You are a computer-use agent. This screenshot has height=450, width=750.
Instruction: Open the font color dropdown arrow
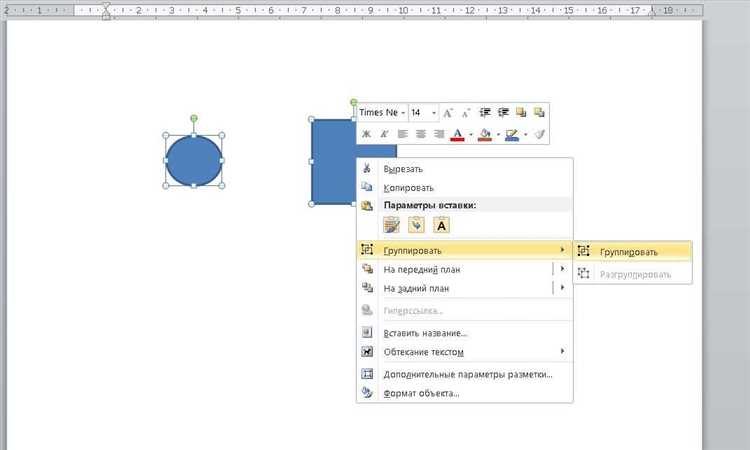(471, 134)
